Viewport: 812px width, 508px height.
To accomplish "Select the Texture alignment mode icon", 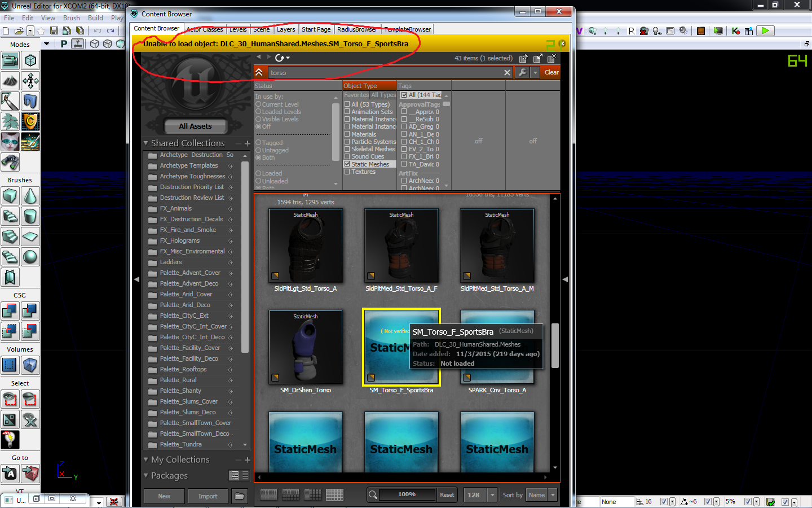I will tap(30, 81).
